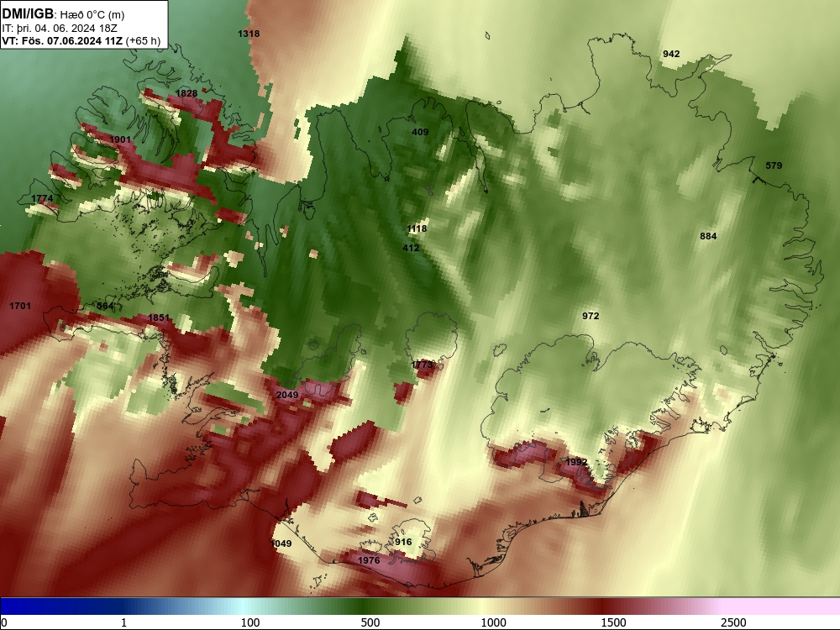Click the map value label 1318
Image resolution: width=840 pixels, height=630 pixels.
pyautogui.click(x=249, y=34)
